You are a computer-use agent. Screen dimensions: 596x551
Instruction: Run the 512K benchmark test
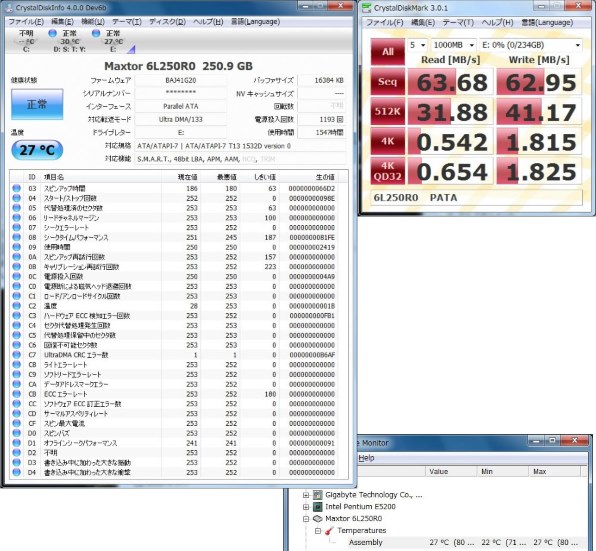pos(388,111)
